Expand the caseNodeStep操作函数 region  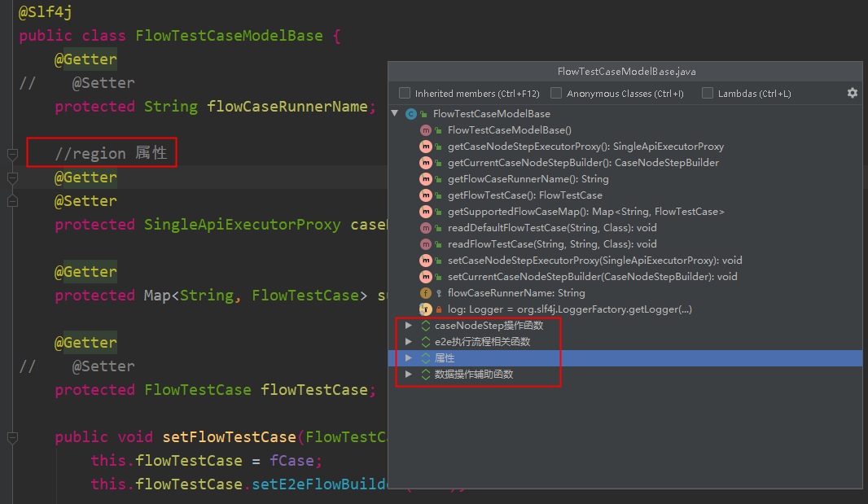pos(409,325)
